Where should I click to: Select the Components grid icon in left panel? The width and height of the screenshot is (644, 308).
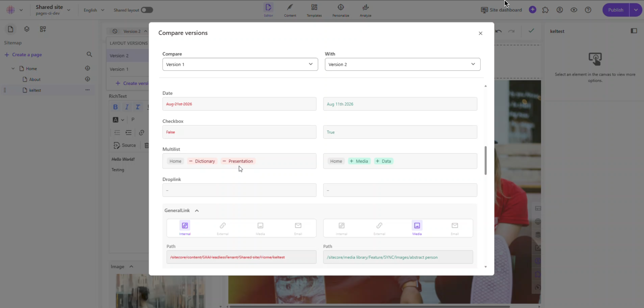pyautogui.click(x=43, y=29)
